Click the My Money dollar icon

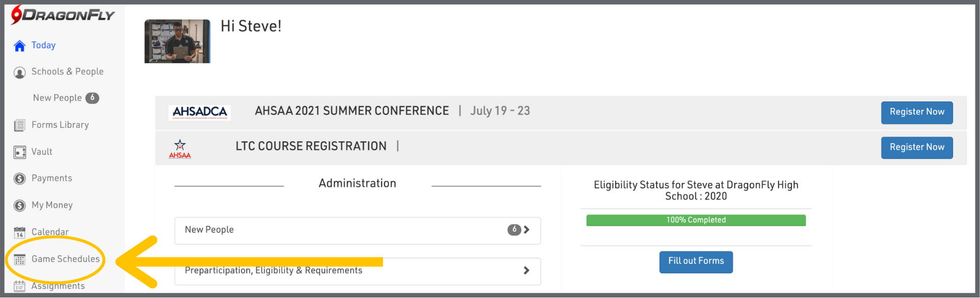tap(19, 205)
